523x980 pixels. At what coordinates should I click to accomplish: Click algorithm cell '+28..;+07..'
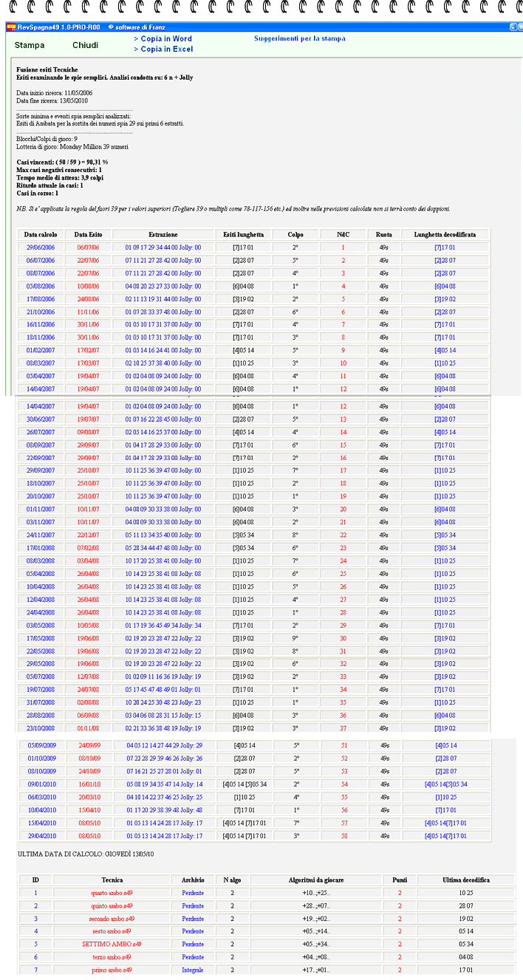(x=316, y=905)
